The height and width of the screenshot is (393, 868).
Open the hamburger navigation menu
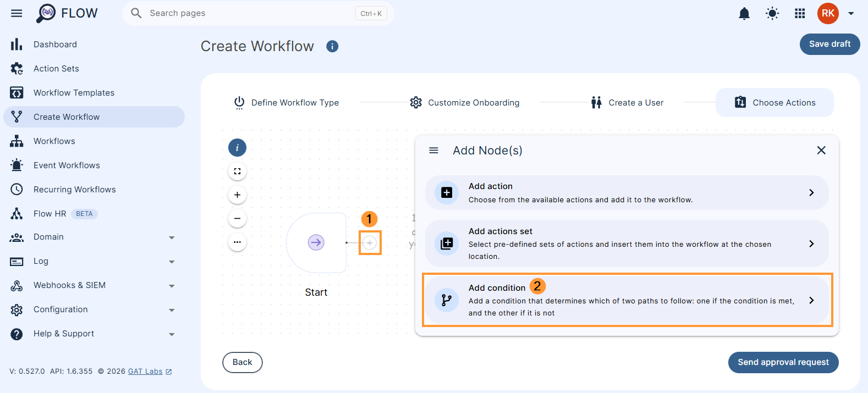pos(17,13)
